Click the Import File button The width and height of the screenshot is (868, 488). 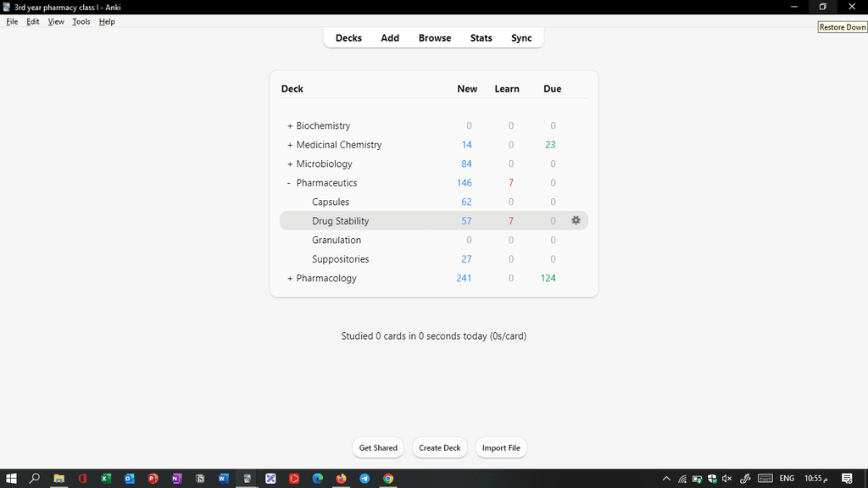501,447
